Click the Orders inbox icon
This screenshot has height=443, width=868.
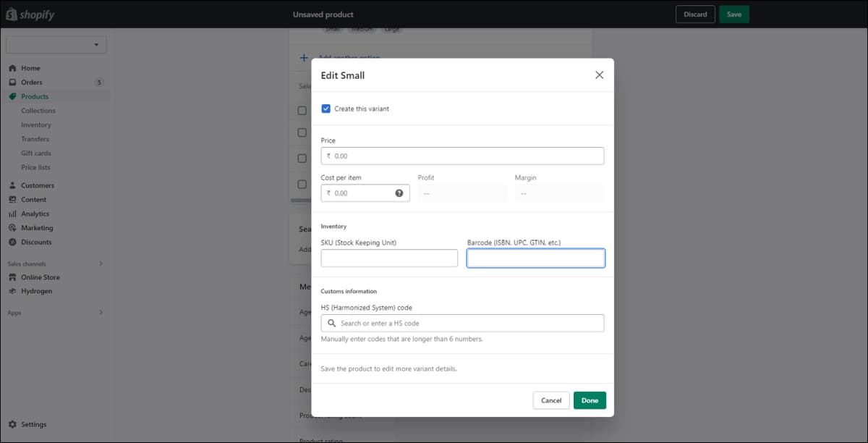coord(12,83)
